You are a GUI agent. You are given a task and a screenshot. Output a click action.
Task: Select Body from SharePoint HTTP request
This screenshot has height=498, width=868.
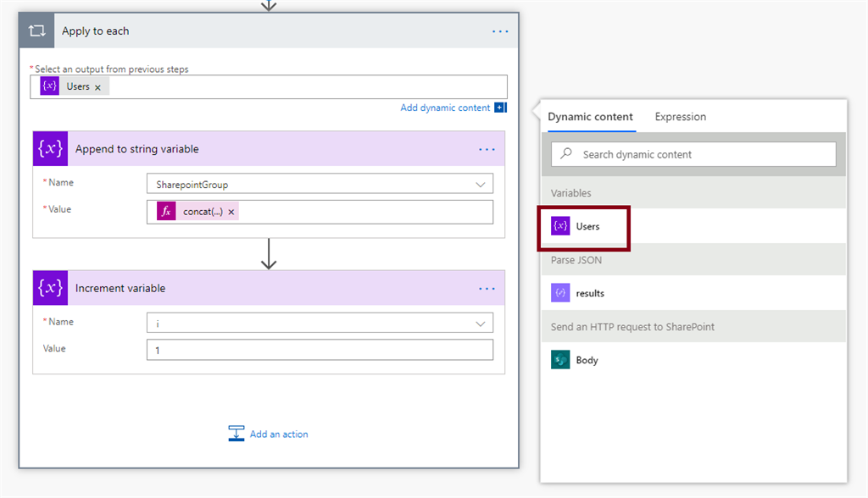tap(587, 360)
